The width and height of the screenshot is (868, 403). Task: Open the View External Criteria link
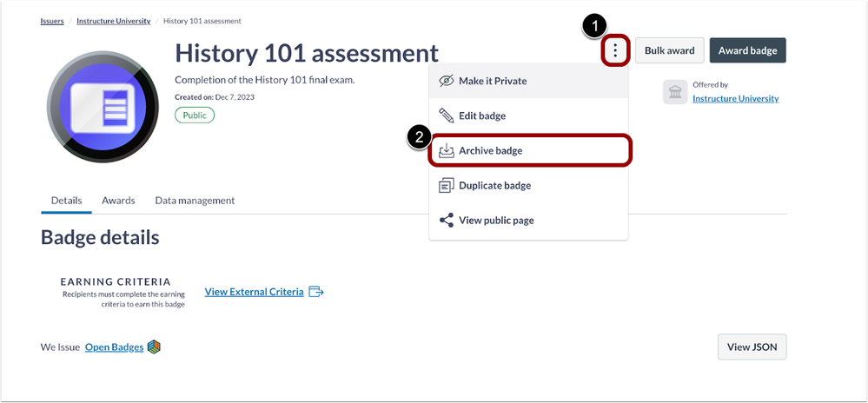[x=254, y=292]
